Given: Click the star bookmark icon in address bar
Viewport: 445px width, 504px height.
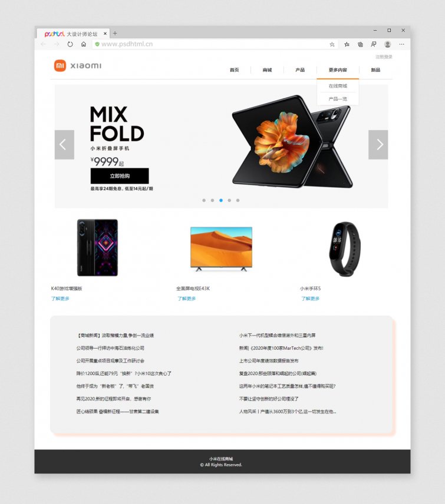Looking at the screenshot, I should pos(332,44).
